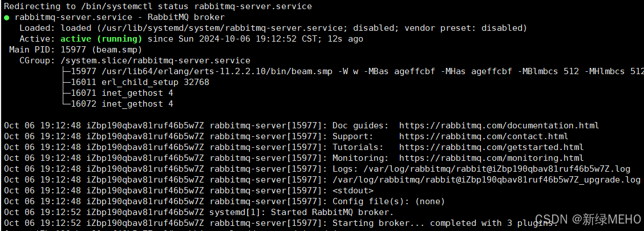Open the rabbitmq.com monitoring.html link
Viewport: 644px width, 231px height.
coord(491,158)
